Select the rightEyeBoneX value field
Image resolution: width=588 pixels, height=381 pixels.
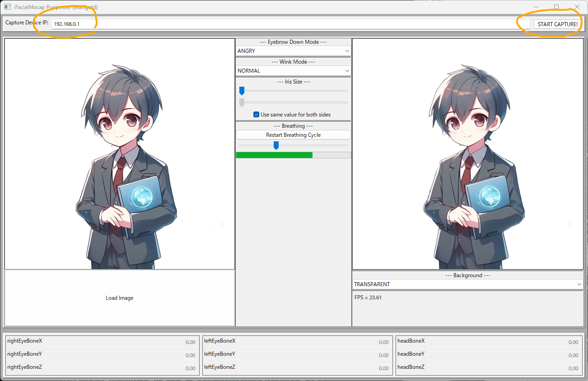[122, 342]
